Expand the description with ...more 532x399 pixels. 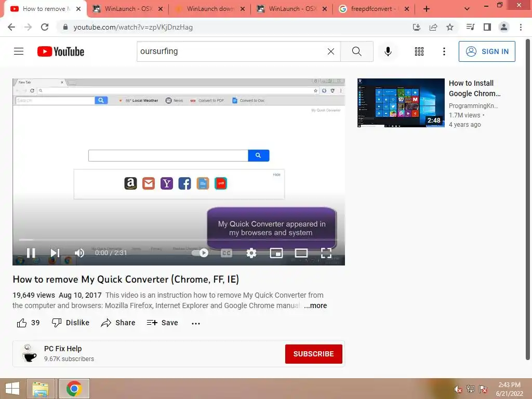click(315, 305)
